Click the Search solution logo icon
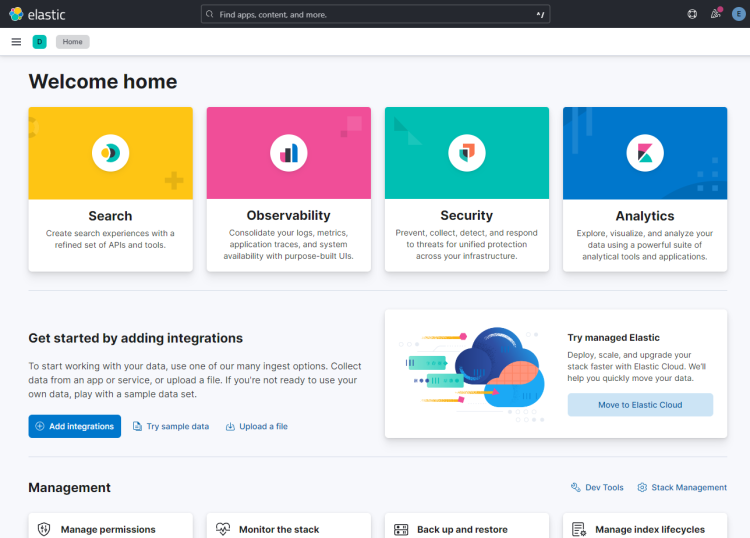750x538 pixels. (110, 153)
